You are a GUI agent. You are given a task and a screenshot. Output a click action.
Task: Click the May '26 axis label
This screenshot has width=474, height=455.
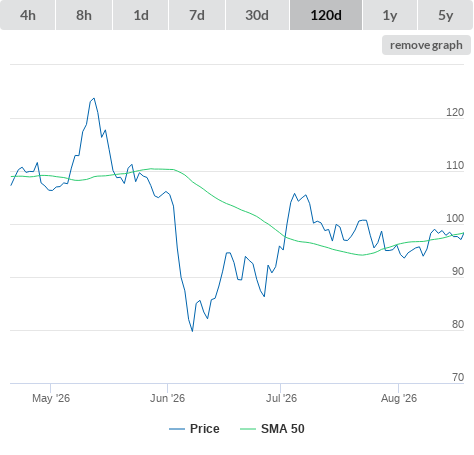(51, 398)
